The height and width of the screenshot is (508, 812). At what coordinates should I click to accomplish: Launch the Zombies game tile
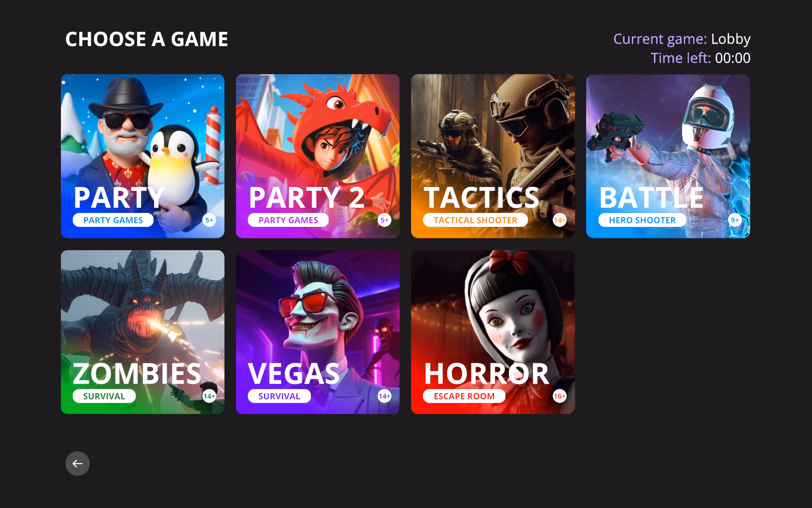143,332
